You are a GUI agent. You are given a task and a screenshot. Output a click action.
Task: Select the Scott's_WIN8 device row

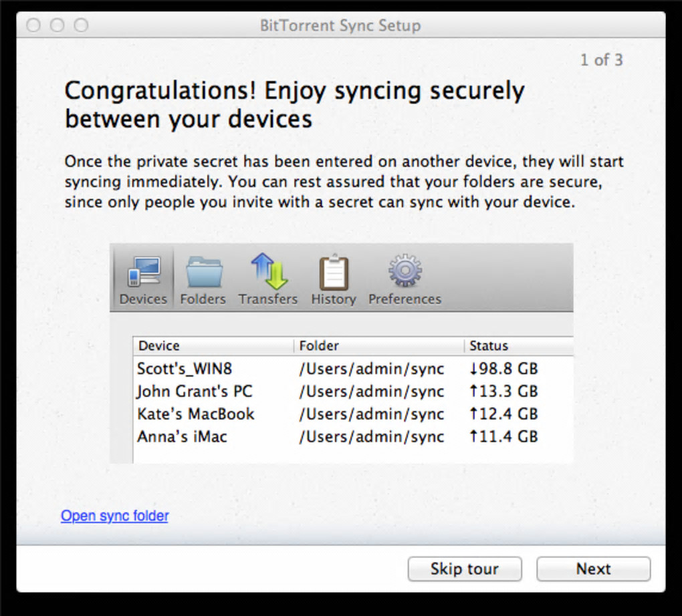point(185,369)
